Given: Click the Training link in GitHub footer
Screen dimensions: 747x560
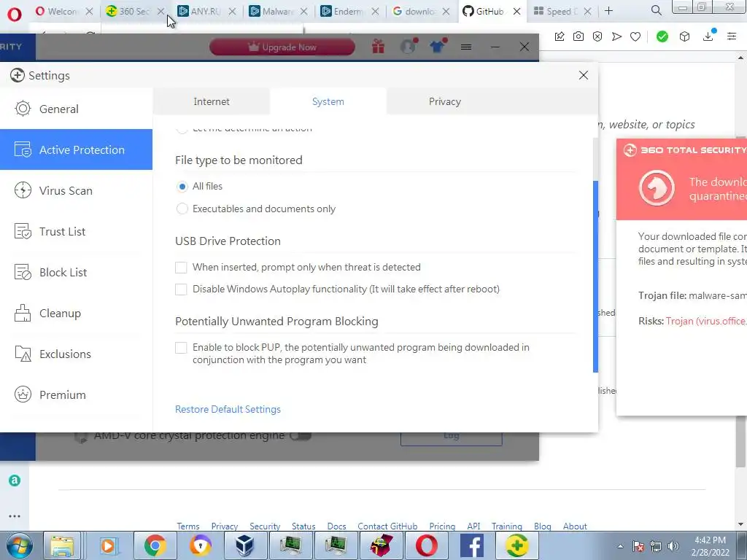Looking at the screenshot, I should pyautogui.click(x=507, y=526).
